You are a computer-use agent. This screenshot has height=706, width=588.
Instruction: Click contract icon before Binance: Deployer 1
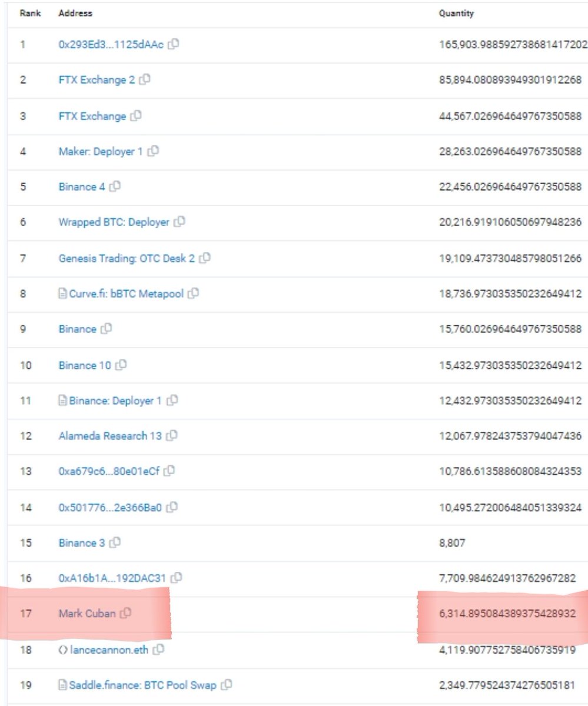click(x=62, y=401)
